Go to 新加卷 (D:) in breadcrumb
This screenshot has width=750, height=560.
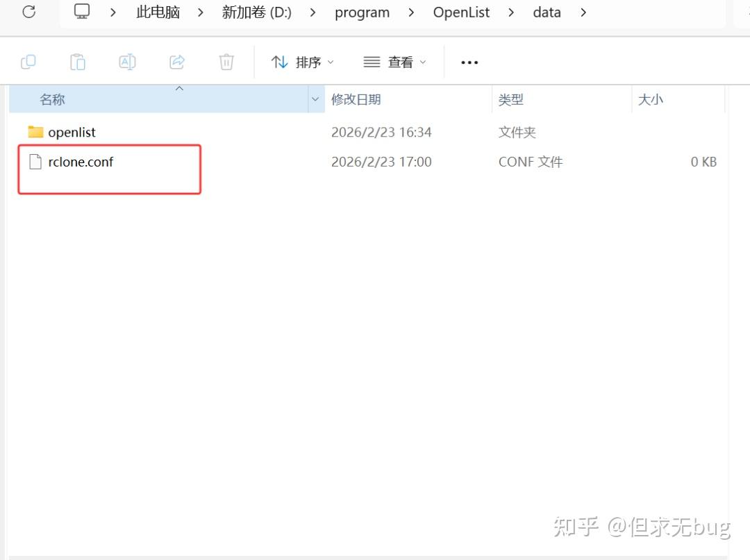pos(256,12)
